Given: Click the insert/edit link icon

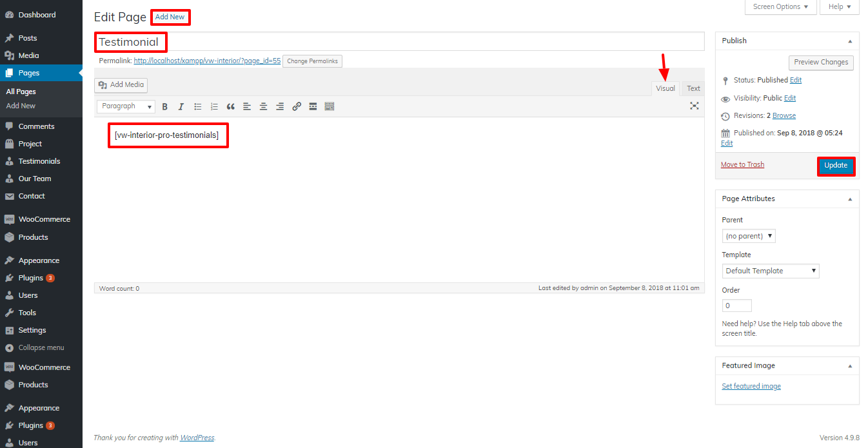Looking at the screenshot, I should (297, 107).
